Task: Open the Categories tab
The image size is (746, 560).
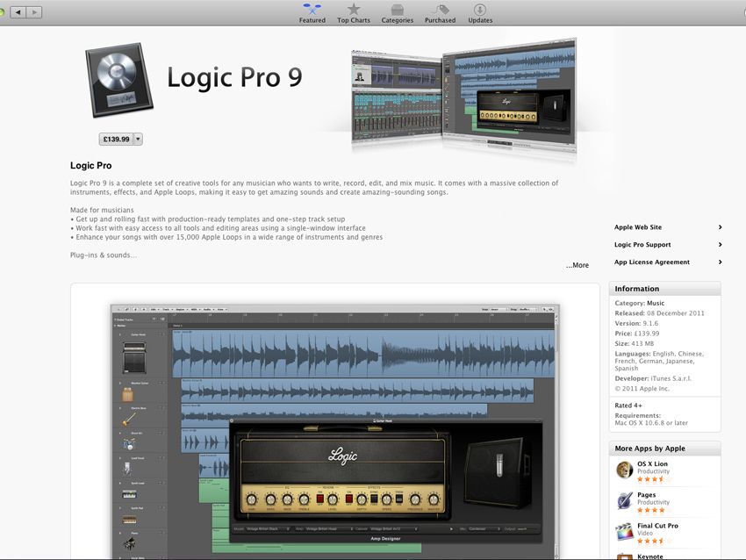Action: click(x=398, y=13)
